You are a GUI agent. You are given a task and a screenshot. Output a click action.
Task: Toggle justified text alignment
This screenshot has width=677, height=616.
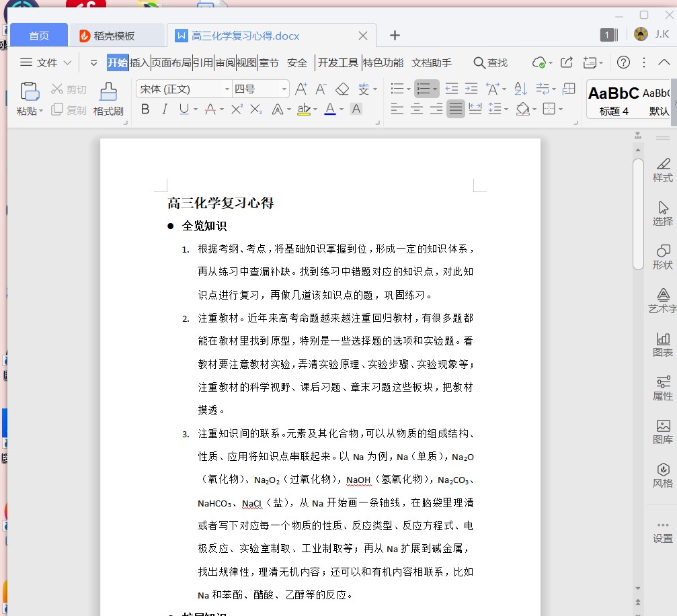(x=456, y=109)
